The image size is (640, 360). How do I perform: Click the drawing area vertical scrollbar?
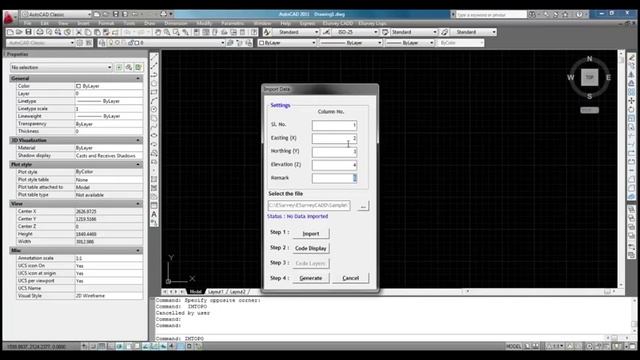coord(621,168)
